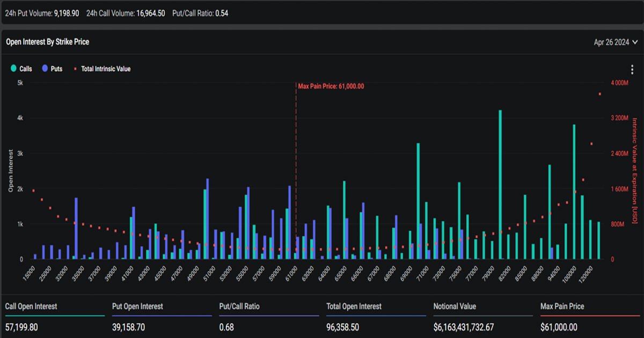The image size is (644, 338).
Task: Click the highest red intrinsic value point
Action: pyautogui.click(x=599, y=94)
